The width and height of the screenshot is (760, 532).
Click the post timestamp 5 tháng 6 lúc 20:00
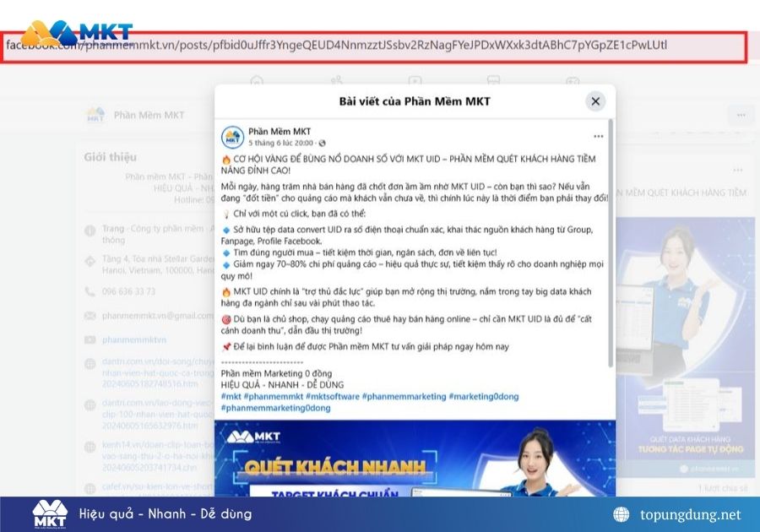pos(280,143)
